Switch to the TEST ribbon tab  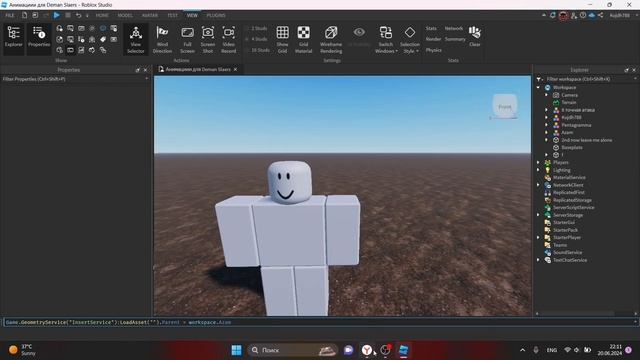point(172,15)
